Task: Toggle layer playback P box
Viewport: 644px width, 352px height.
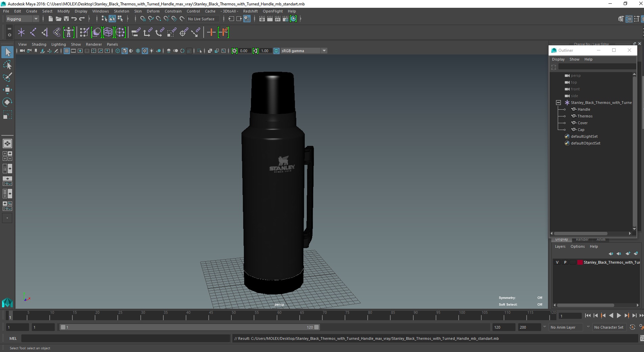Action: click(x=565, y=262)
